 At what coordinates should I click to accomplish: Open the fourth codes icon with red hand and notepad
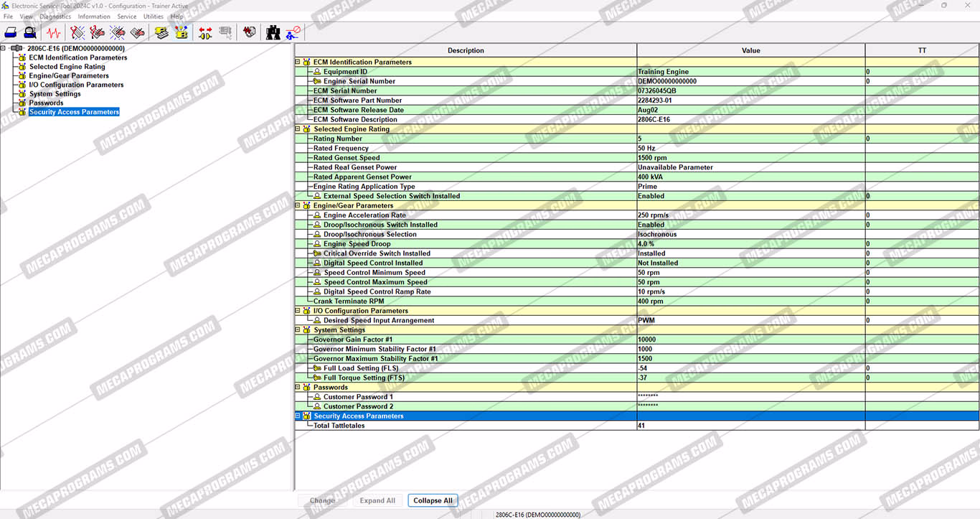click(x=138, y=32)
